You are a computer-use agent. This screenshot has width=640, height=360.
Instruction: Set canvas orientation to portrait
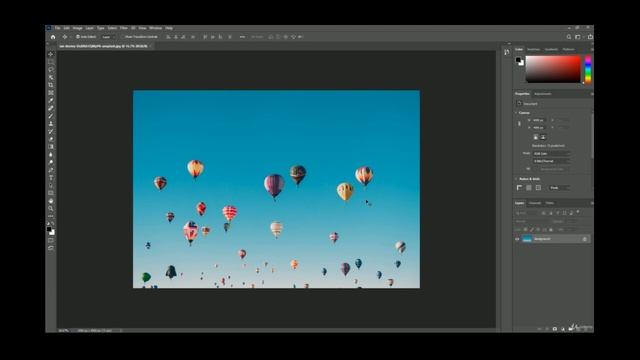[536, 137]
